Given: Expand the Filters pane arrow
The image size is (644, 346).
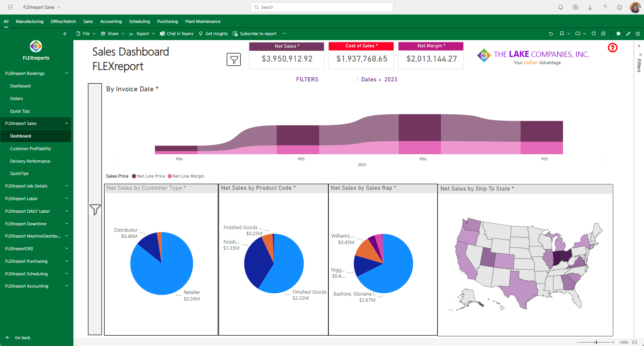Looking at the screenshot, I should pyautogui.click(x=639, y=46).
